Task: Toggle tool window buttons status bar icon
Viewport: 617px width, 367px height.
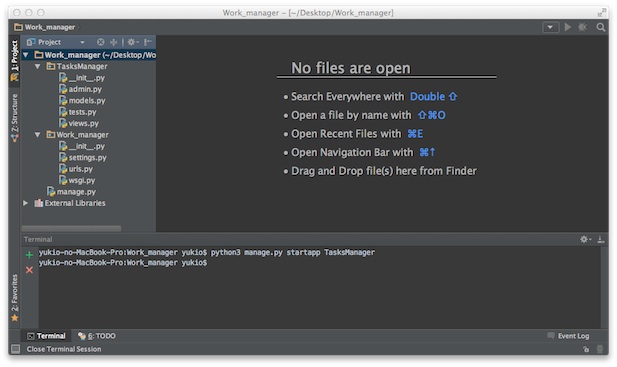Action: pyautogui.click(x=15, y=349)
